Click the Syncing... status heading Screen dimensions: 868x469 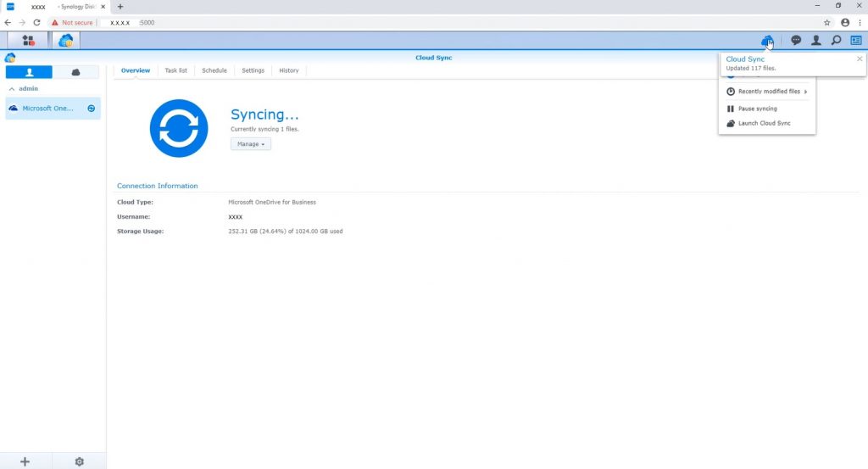pyautogui.click(x=264, y=114)
